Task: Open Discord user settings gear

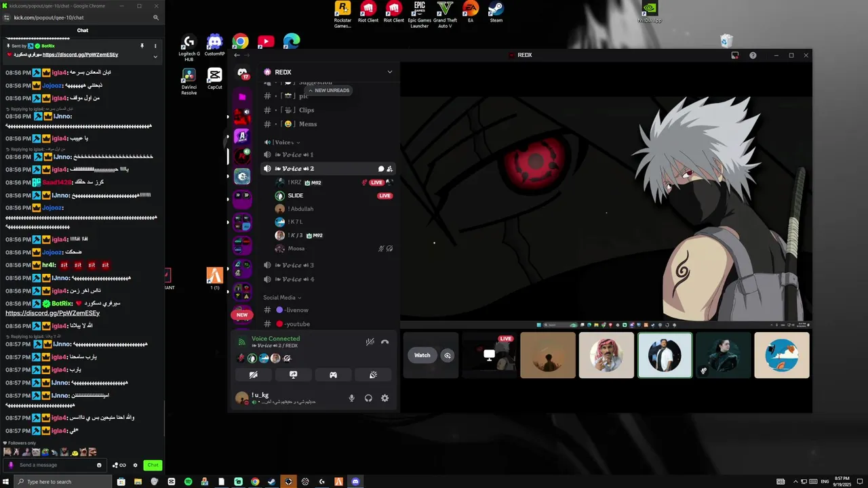Action: tap(384, 399)
